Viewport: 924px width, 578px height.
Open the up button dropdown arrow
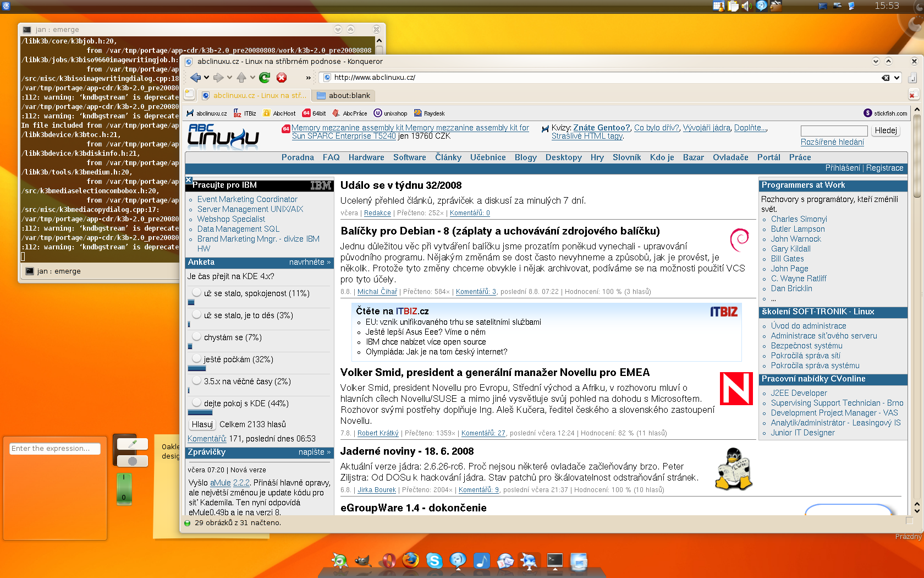[x=252, y=78]
